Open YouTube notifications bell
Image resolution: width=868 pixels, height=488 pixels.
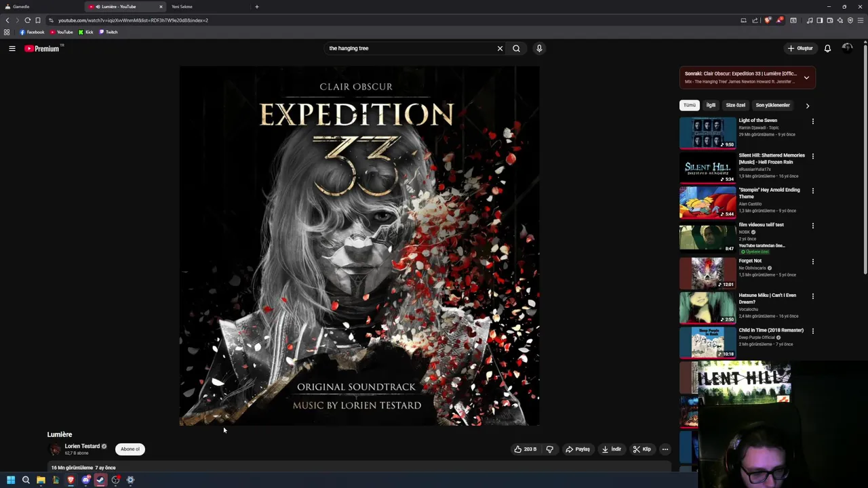pyautogui.click(x=827, y=48)
